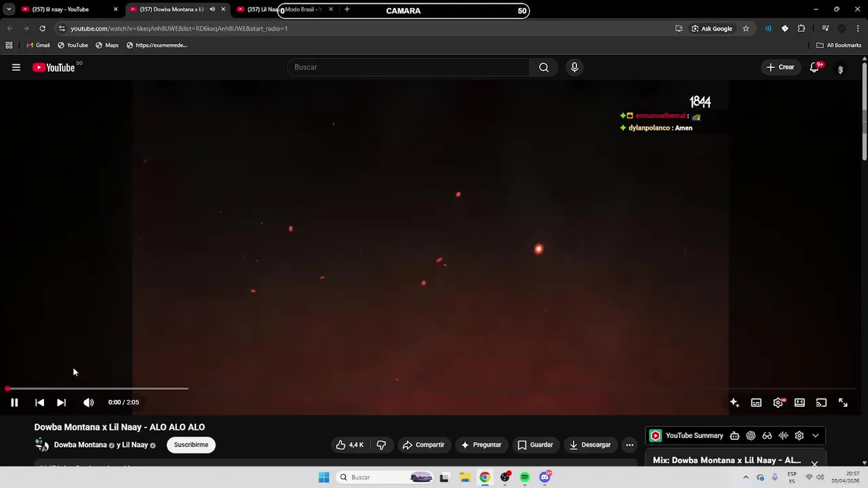
Task: Click the glasses icon in YouTube Summary bar
Action: point(767,436)
